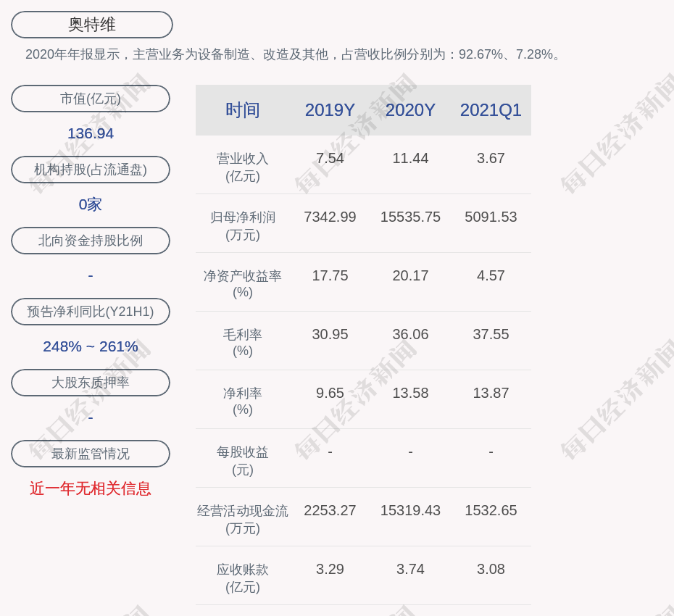Select the 2020Y column header
This screenshot has width=674, height=616.
[x=410, y=110]
